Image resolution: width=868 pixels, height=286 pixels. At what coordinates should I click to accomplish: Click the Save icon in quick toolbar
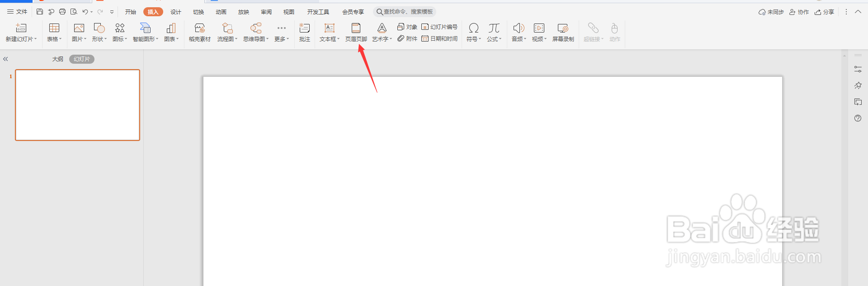point(40,12)
